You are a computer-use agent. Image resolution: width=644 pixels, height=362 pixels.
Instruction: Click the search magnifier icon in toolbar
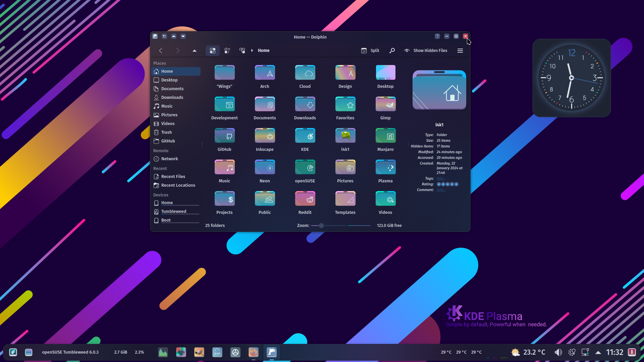pyautogui.click(x=392, y=51)
